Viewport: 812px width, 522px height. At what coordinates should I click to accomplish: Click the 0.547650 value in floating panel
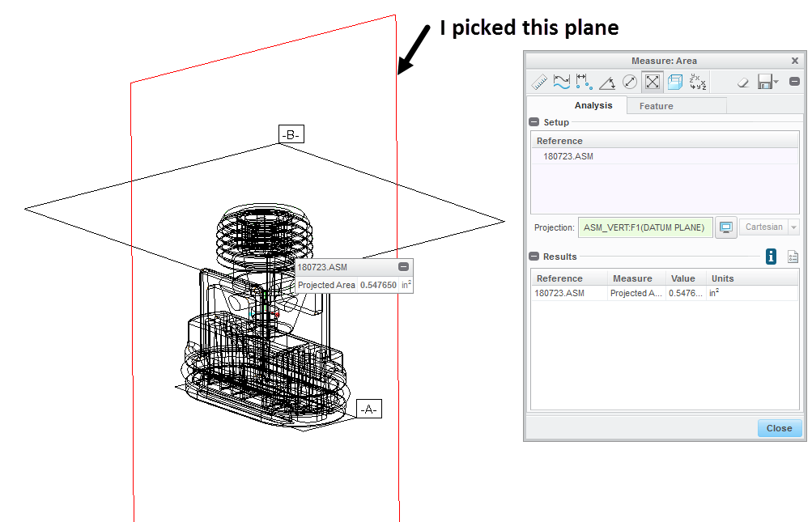point(379,285)
